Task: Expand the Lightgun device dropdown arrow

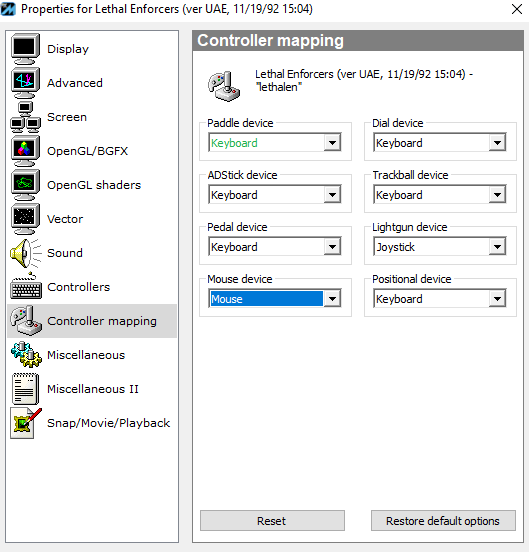Action: point(497,247)
